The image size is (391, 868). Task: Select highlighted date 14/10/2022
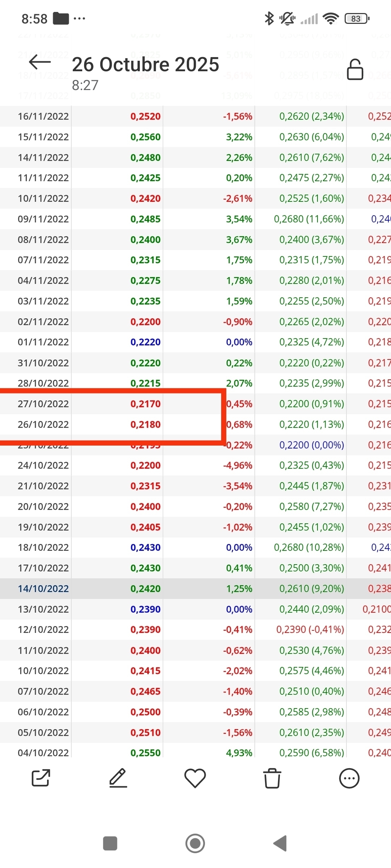(43, 589)
